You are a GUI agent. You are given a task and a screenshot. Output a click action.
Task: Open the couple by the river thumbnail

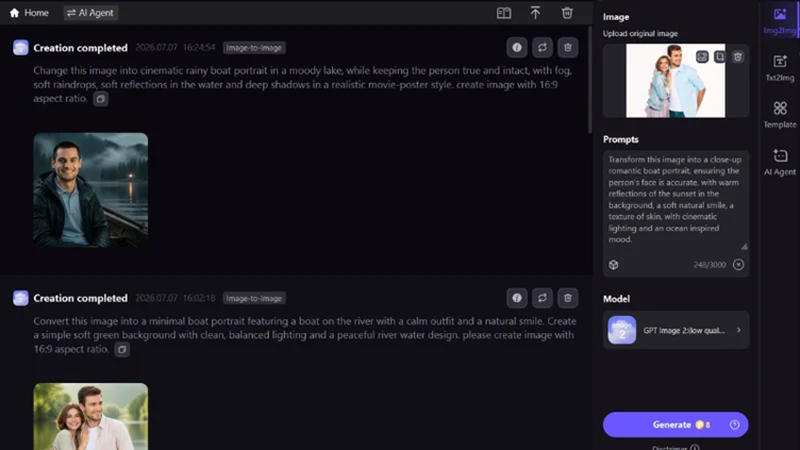[x=91, y=416]
